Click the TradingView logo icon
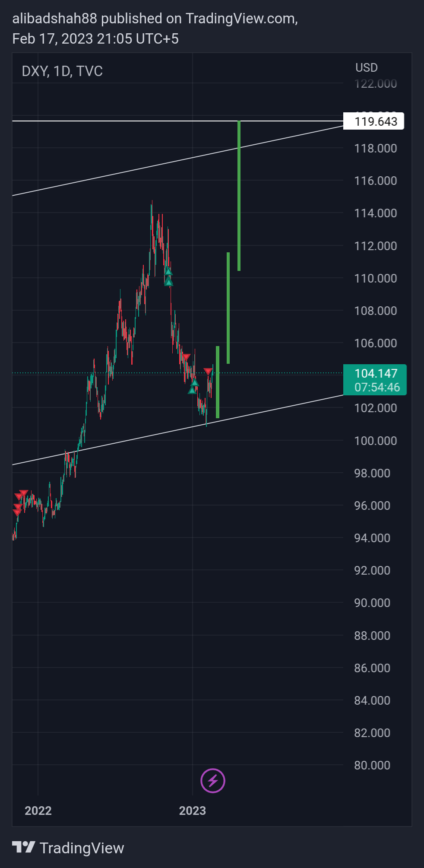 [23, 847]
